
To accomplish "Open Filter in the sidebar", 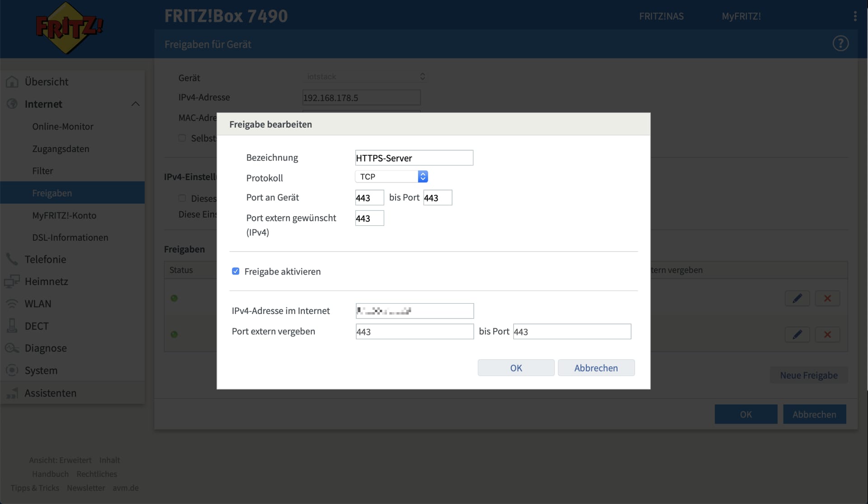I will 42,171.
